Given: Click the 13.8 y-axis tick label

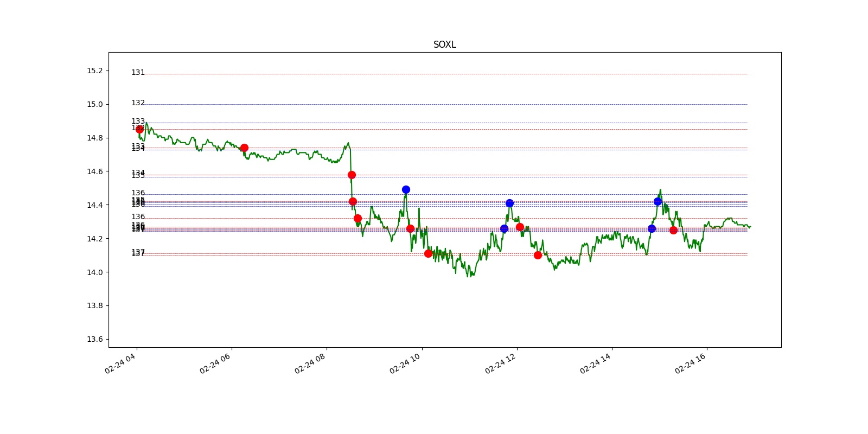Looking at the screenshot, I should coord(94,305).
